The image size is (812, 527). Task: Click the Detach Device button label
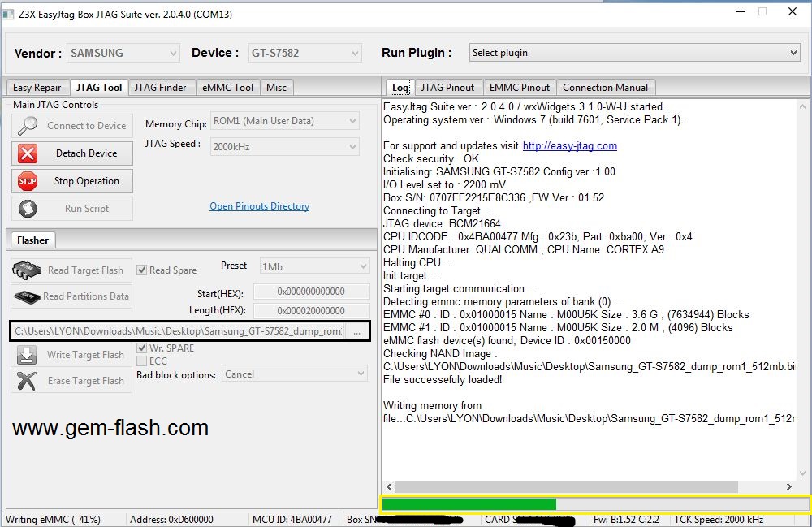coord(87,153)
